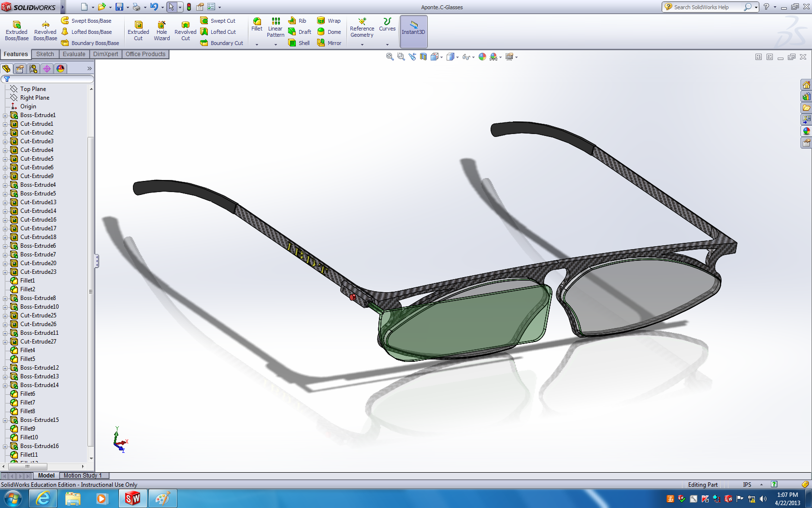812x508 pixels.
Task: Click the Mirror tool
Action: tap(329, 43)
